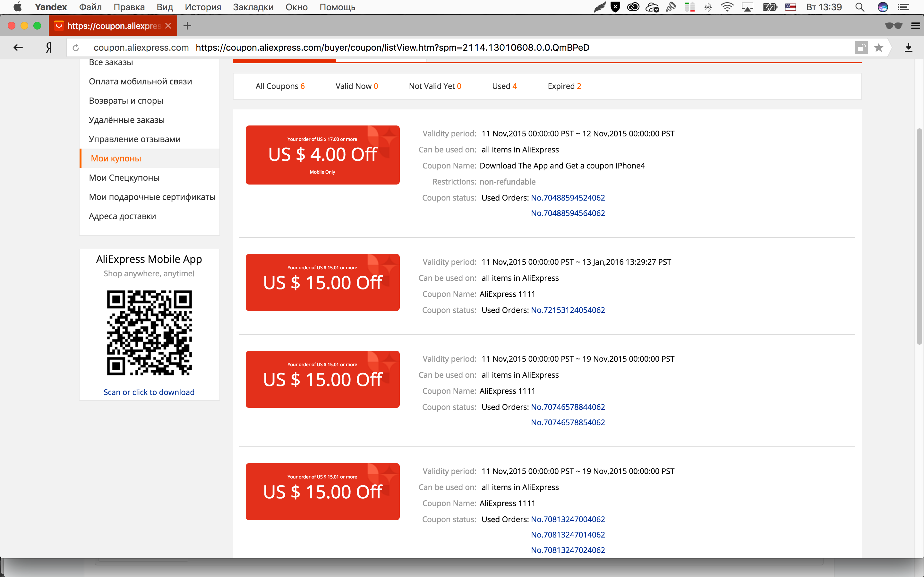The image size is (924, 577).
Task: Click the cloud sync check icon
Action: point(652,7)
